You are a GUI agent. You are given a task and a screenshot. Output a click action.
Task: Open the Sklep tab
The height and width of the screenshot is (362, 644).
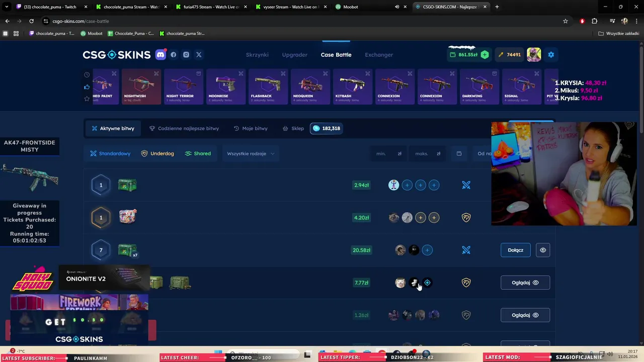(293, 128)
